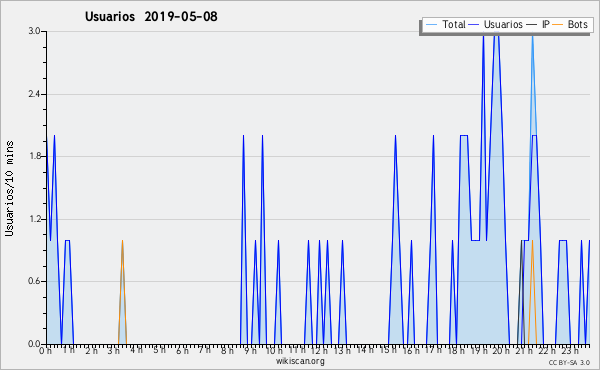The height and width of the screenshot is (370, 600).
Task: Click the y-axis value '0.0'
Action: (x=34, y=344)
